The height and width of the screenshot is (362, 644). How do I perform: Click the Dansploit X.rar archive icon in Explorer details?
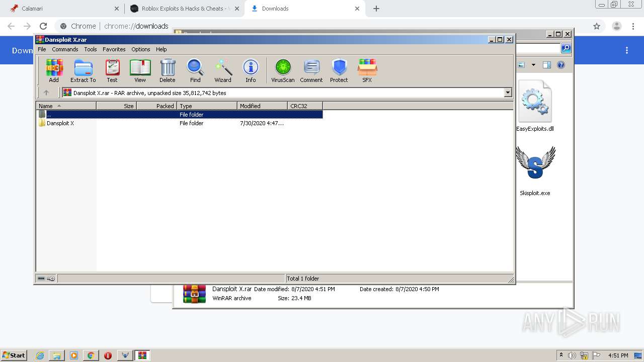click(194, 294)
